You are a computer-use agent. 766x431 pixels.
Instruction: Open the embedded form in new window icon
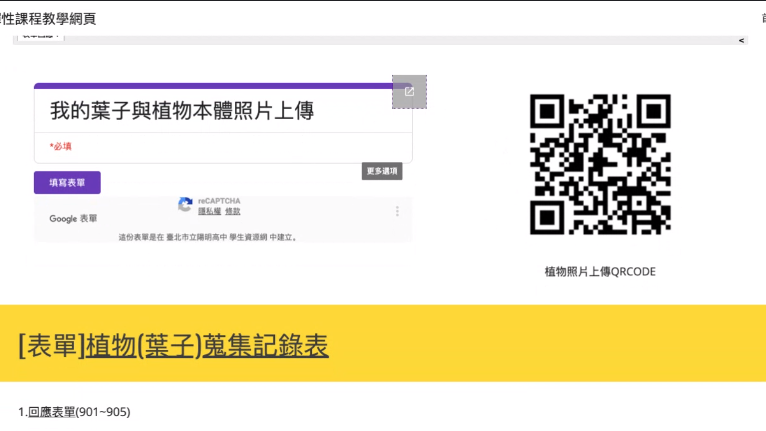[x=409, y=91]
